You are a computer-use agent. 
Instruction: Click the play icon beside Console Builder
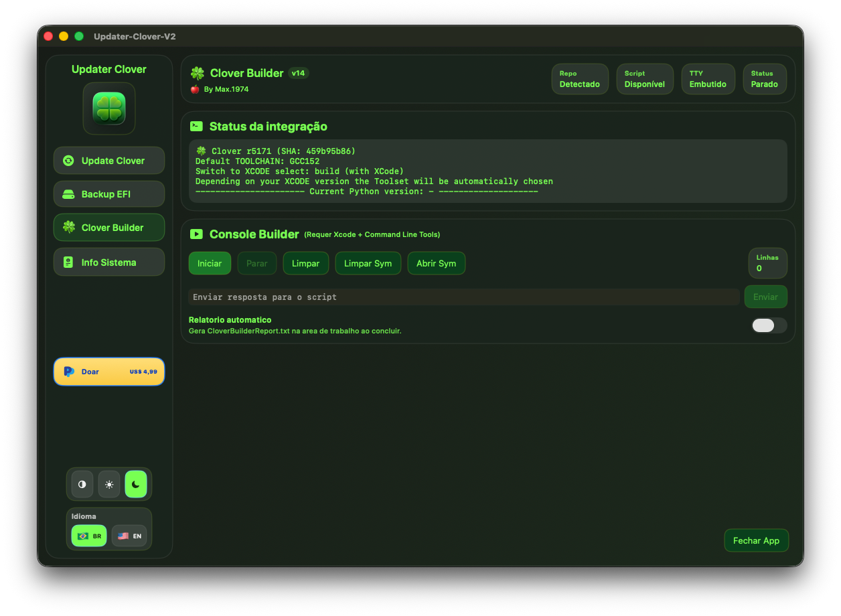pyautogui.click(x=196, y=234)
